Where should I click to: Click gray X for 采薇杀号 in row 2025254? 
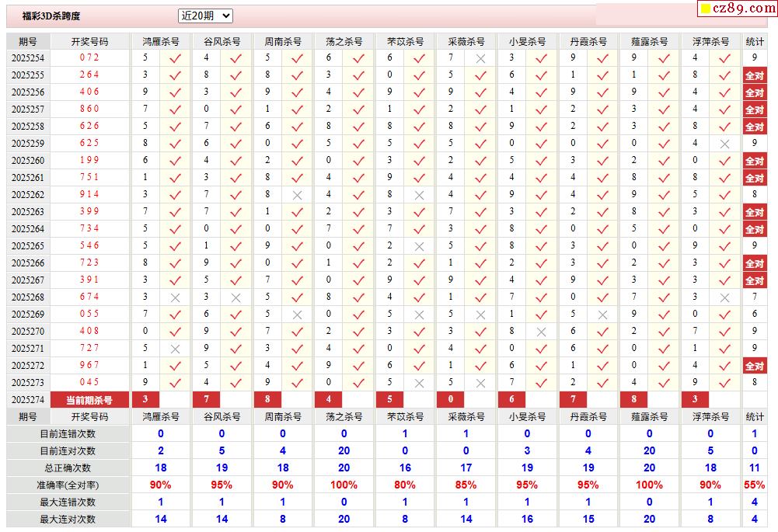[x=481, y=58]
